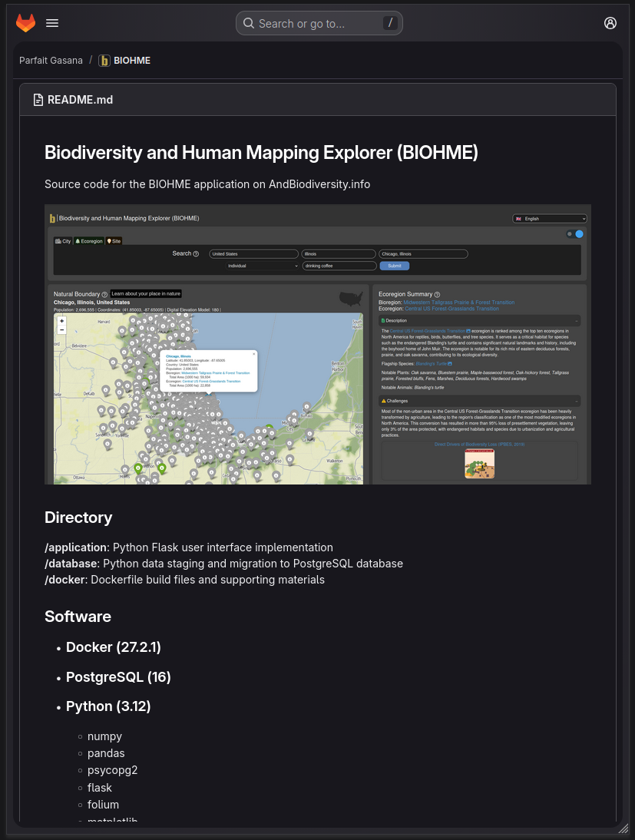Click the README.md file icon
Image resolution: width=635 pixels, height=840 pixels.
(38, 99)
